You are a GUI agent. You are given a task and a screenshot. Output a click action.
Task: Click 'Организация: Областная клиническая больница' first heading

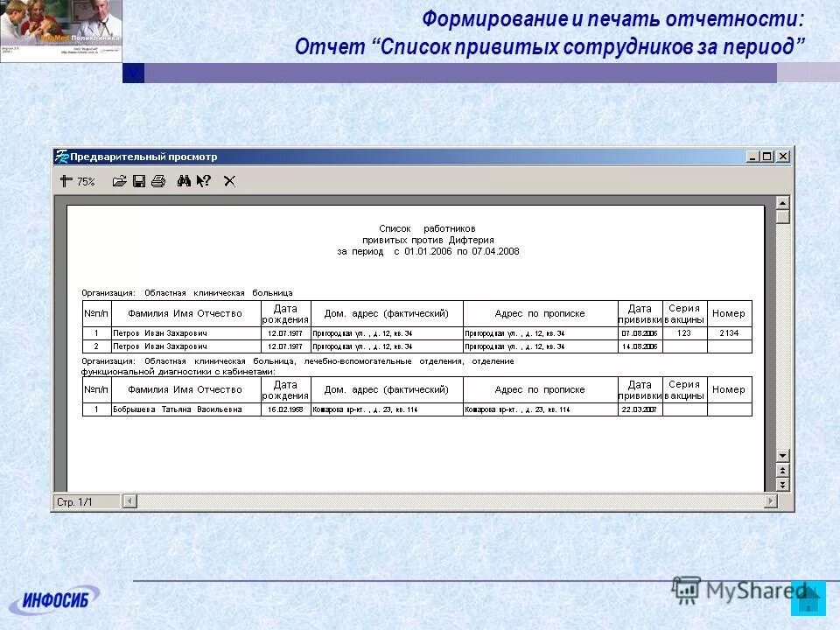[x=187, y=293]
